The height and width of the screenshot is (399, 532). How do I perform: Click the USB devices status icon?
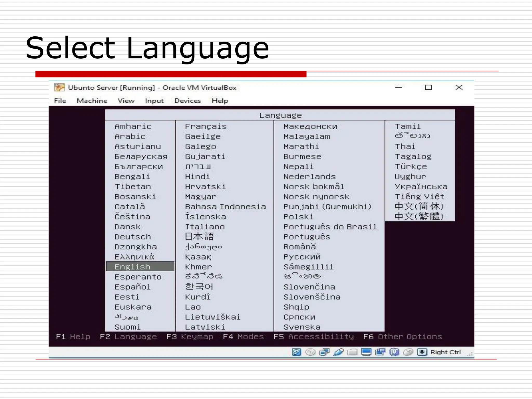[338, 352]
